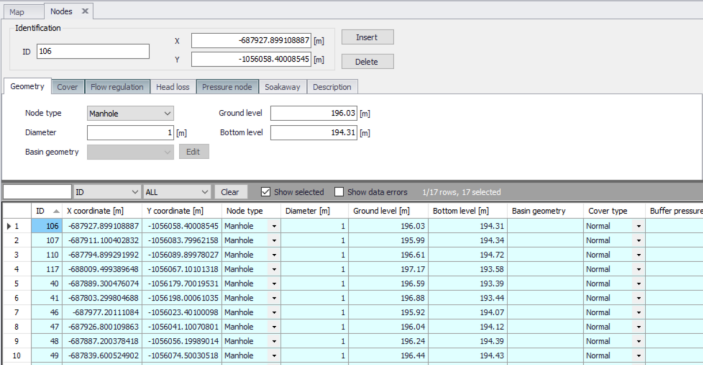
Task: Expand Node type dropdown in row 107
Action: [x=274, y=240]
